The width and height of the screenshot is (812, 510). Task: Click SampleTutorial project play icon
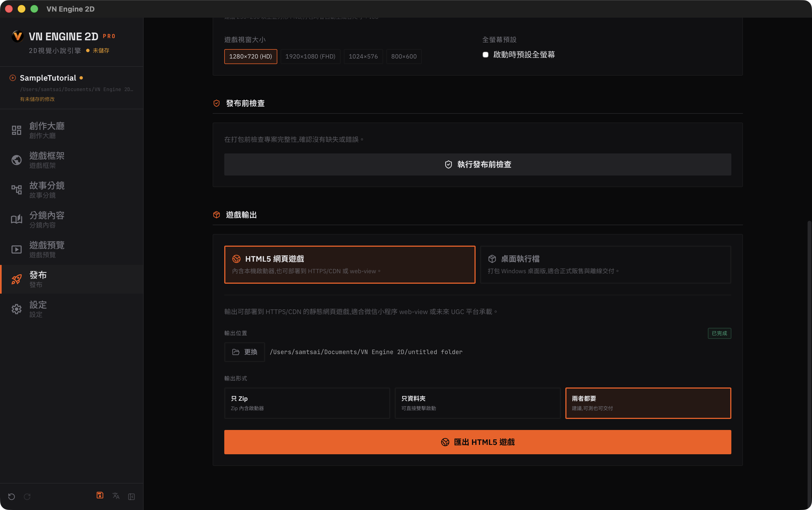(12, 78)
